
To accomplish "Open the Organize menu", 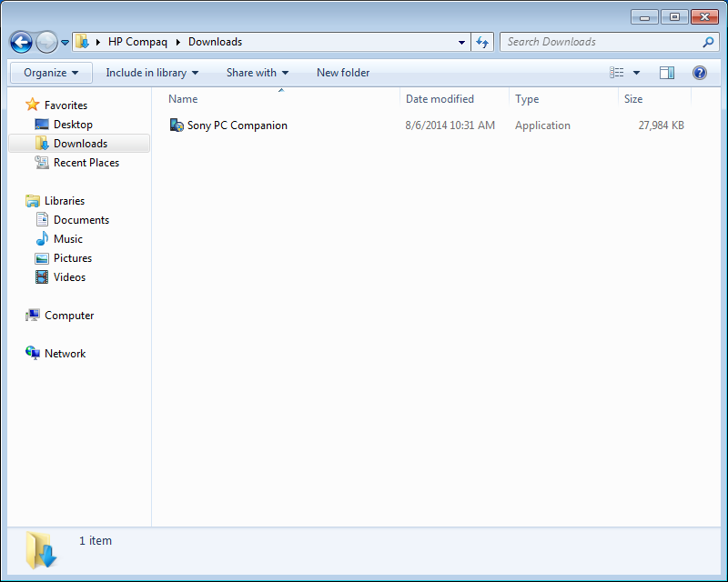I will point(51,73).
